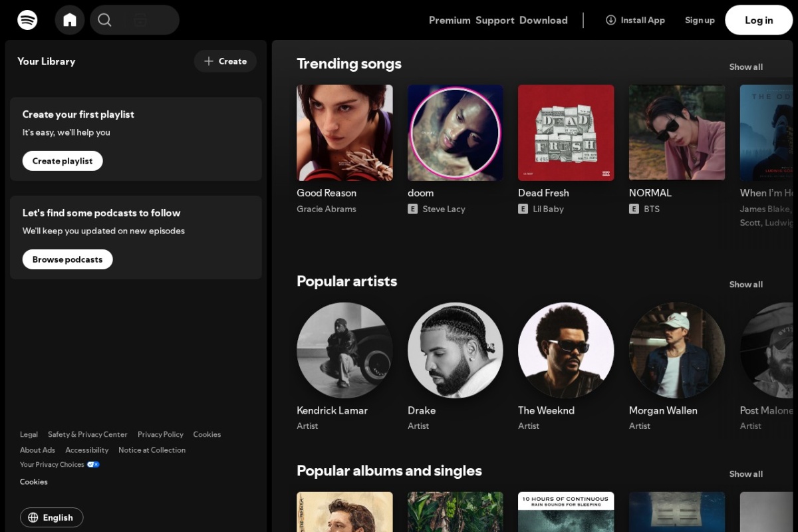Open Morgan Wallen's artist photo
Screen dimensions: 798x532
pyautogui.click(x=677, y=350)
